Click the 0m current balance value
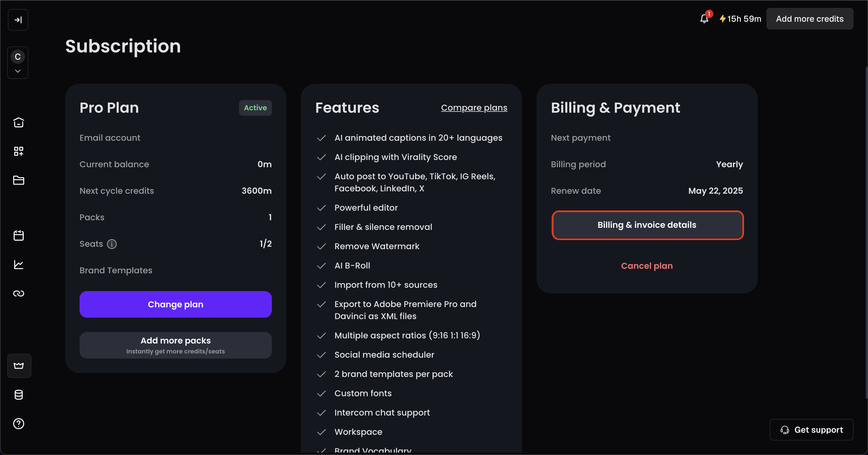868x455 pixels. [x=265, y=164]
